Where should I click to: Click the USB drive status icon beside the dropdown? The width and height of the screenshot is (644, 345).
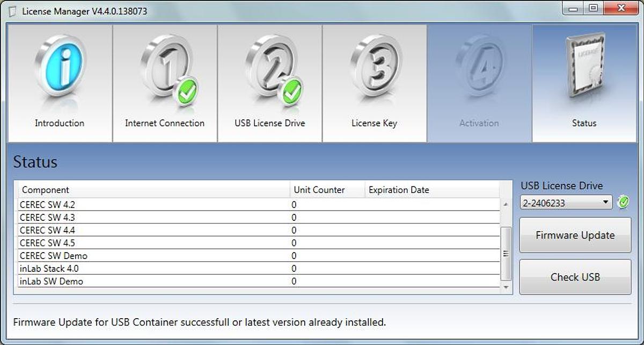(623, 202)
